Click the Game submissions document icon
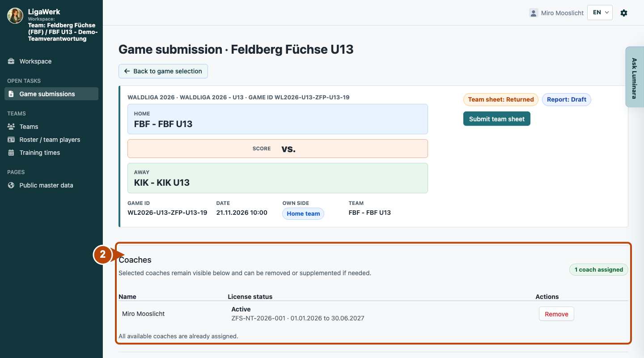Screen dimensions: 644x358 [x=11, y=94]
